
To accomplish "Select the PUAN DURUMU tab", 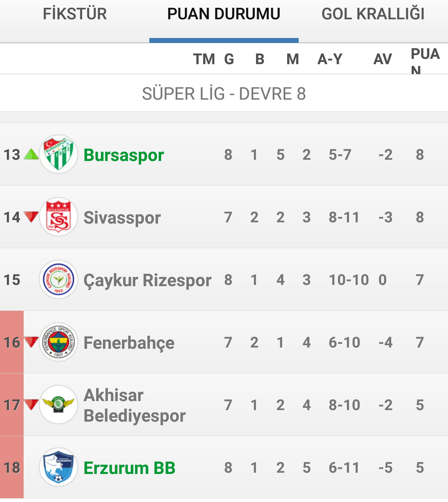I will pos(224,14).
